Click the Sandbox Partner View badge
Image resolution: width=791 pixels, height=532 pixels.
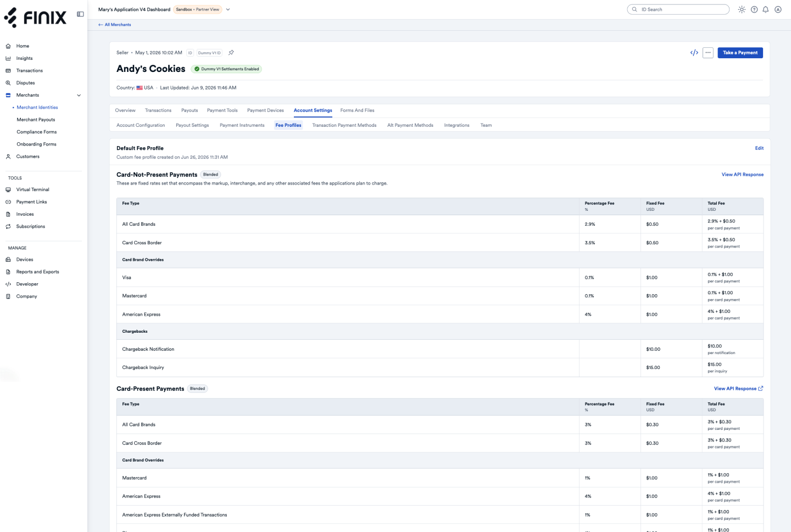(198, 9)
